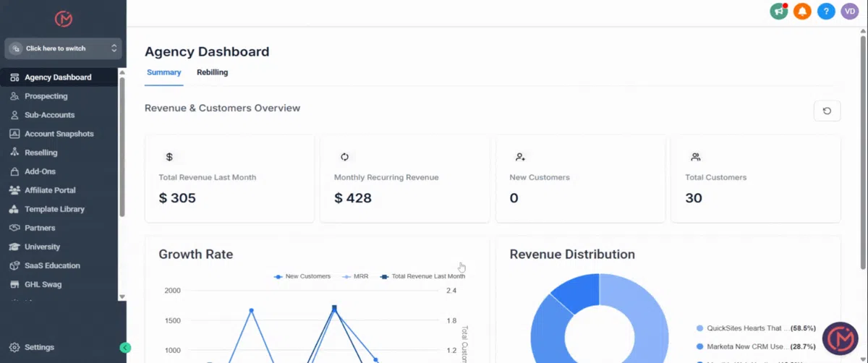The height and width of the screenshot is (363, 868).
Task: Click the Sub-Accounts sidebar icon
Action: (14, 115)
